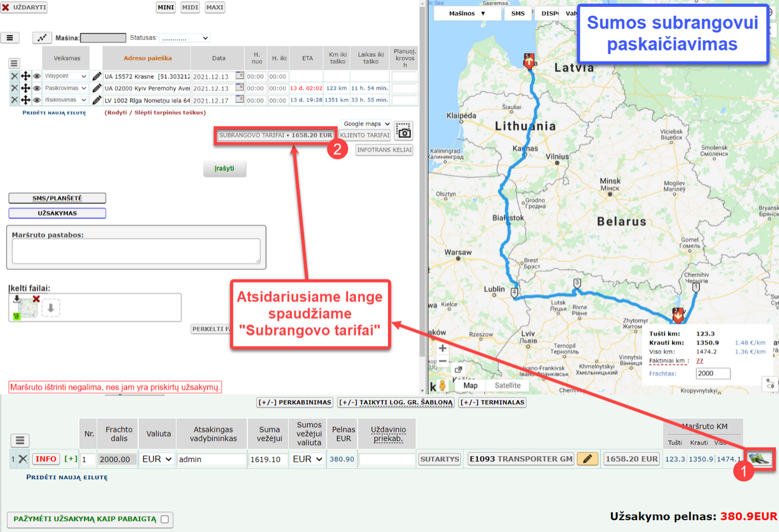The image size is (779, 532).
Task: Remove the uploaded file with the red X
Action: [x=36, y=299]
